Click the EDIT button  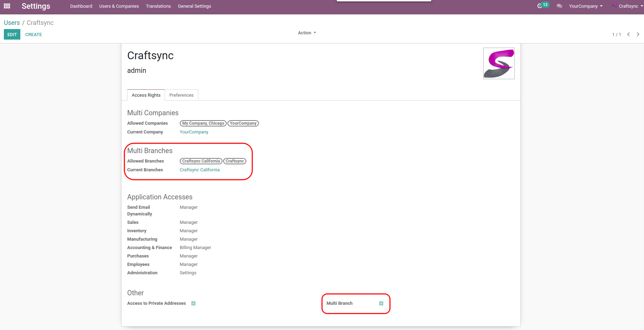12,35
